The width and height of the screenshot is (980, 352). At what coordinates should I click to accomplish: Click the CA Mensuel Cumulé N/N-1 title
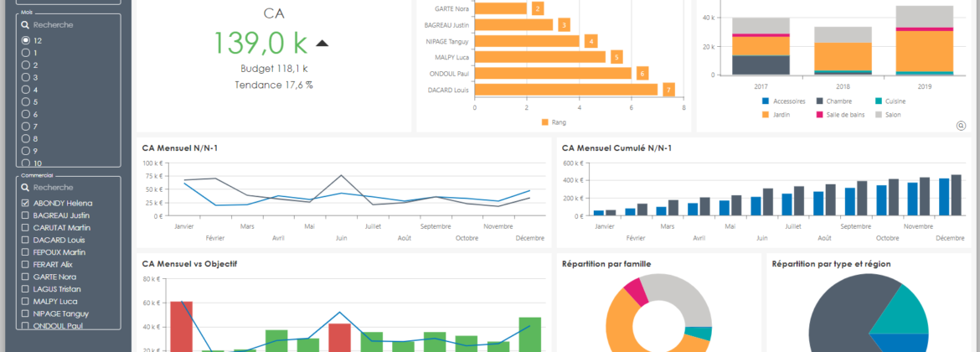[x=616, y=148]
